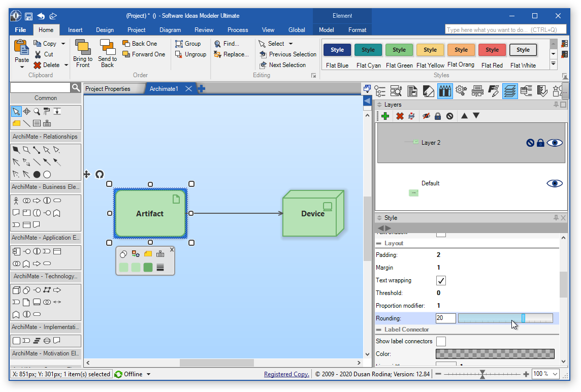Open the Diagram ribbon tab
The width and height of the screenshot is (581, 392).
pos(170,30)
